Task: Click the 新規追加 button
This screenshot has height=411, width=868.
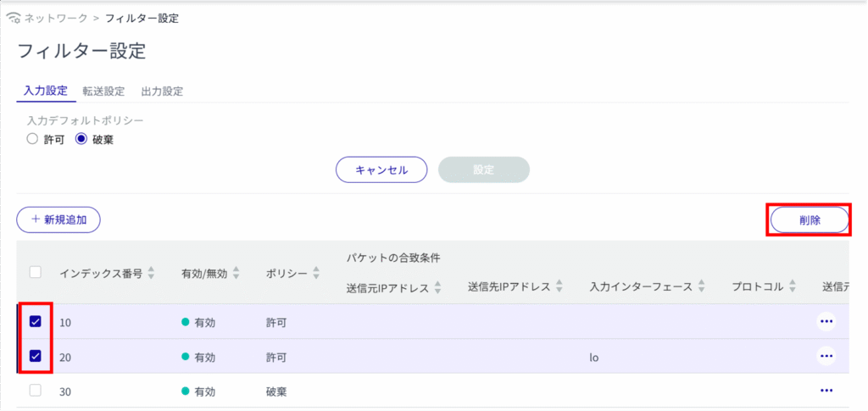Action: click(58, 219)
